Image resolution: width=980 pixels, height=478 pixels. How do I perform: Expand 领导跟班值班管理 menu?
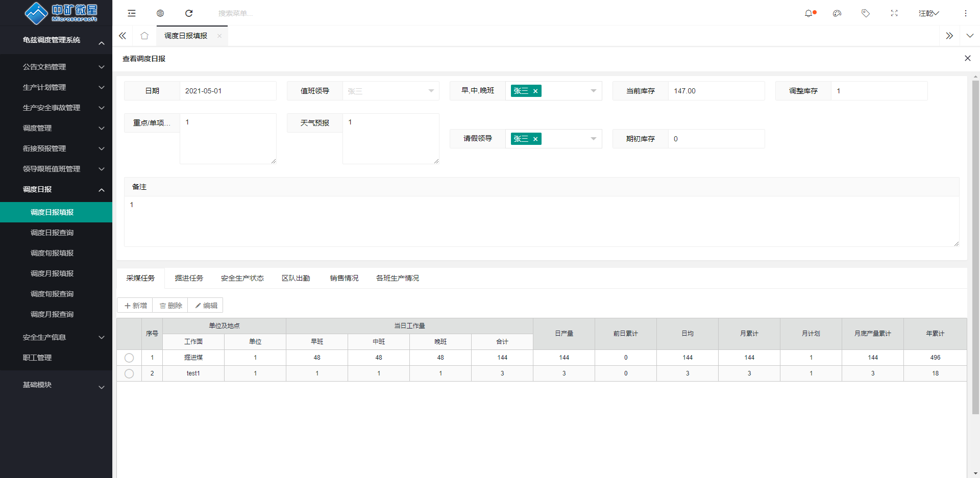coord(56,169)
